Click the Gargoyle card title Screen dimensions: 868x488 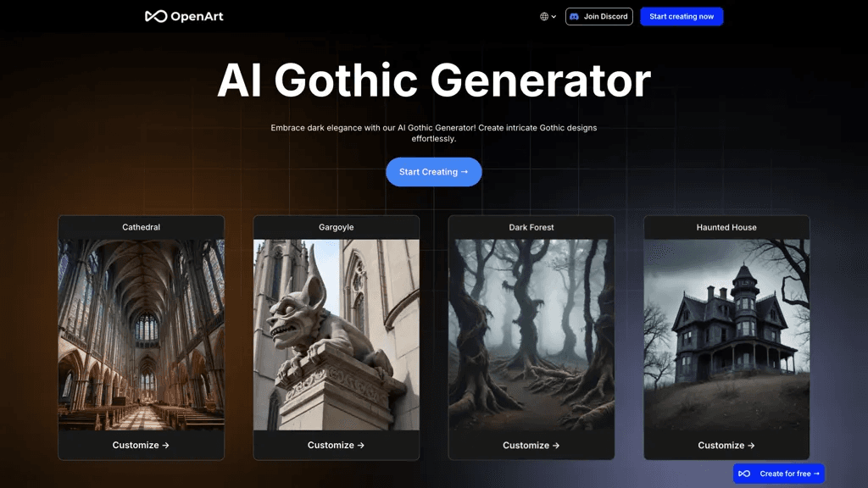(336, 227)
